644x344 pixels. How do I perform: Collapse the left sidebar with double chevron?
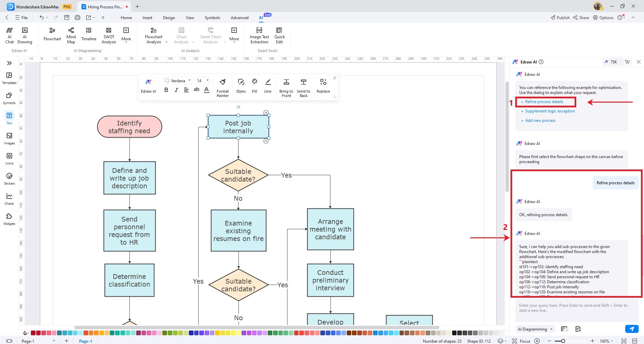coord(9,63)
